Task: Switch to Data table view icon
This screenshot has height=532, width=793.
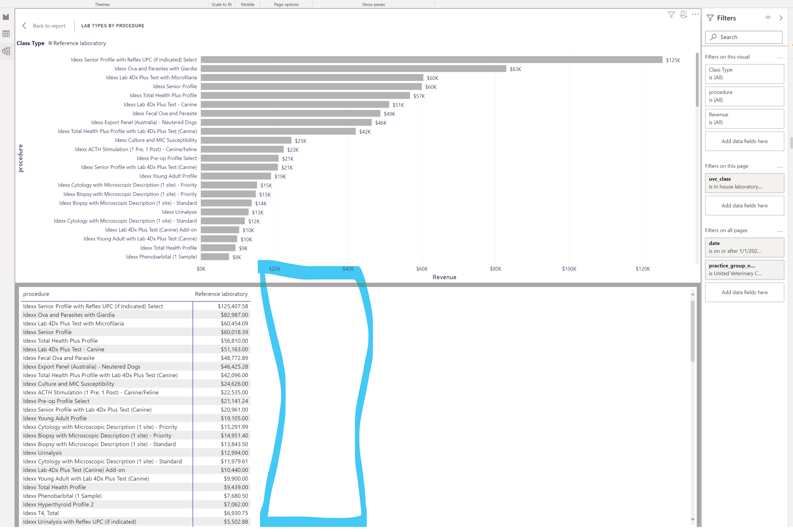Action: (x=6, y=34)
